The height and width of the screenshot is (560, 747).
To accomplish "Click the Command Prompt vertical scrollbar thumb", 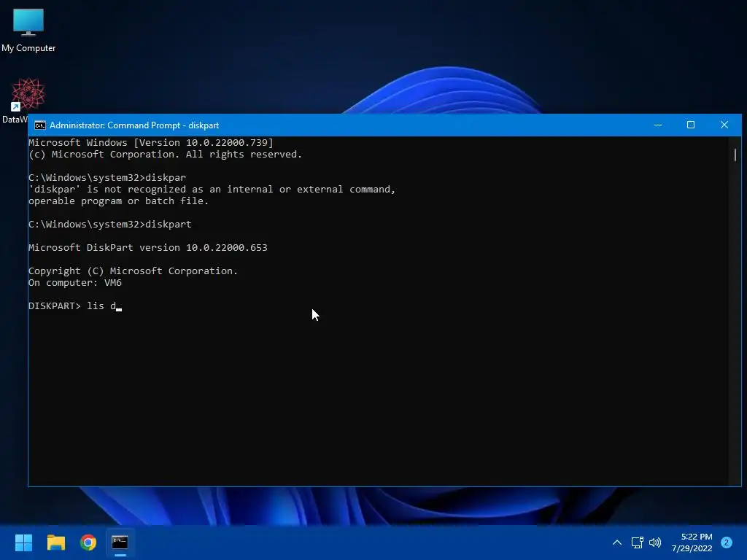I will tap(735, 155).
